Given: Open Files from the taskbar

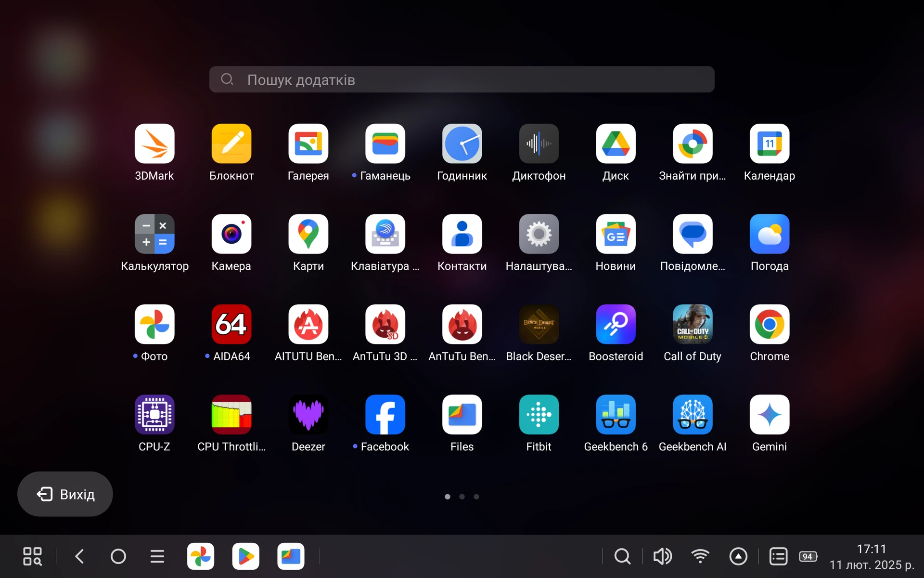Looking at the screenshot, I should click(x=291, y=556).
